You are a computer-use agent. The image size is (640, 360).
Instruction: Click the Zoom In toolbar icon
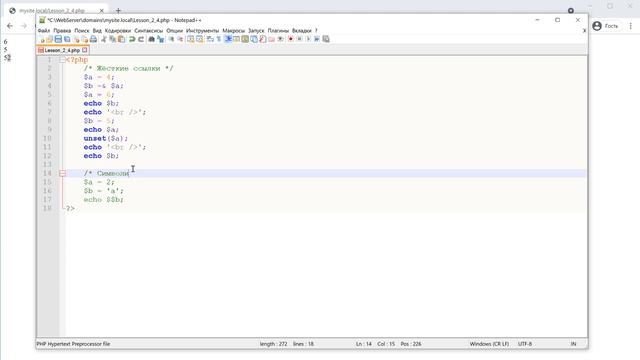[172, 39]
